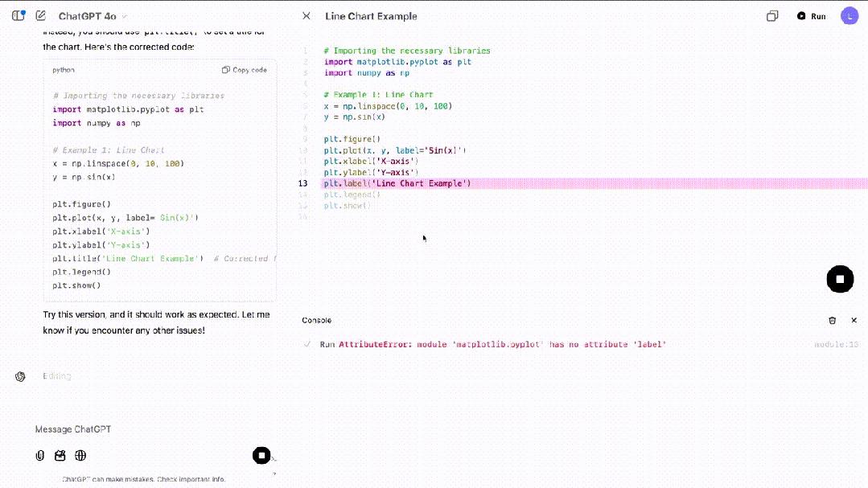Toggle the sidebar panel icon

(x=18, y=16)
